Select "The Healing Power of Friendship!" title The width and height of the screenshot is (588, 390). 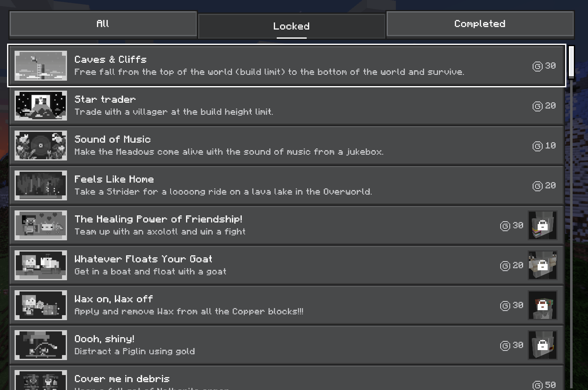pos(158,219)
